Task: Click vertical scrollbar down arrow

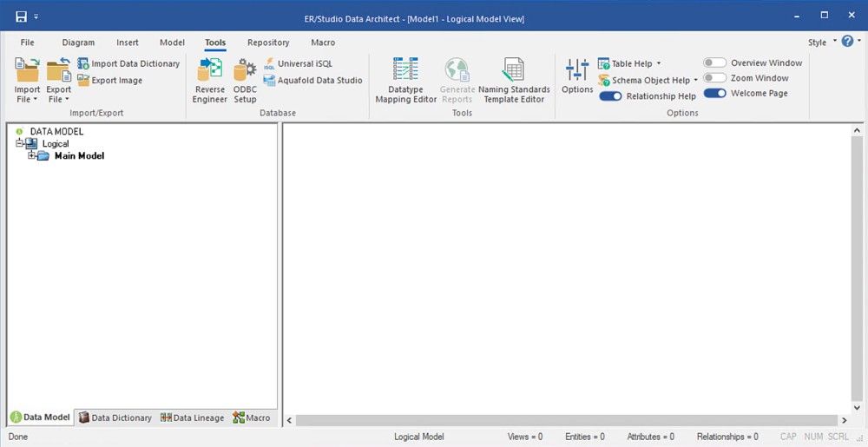Action: [857, 408]
